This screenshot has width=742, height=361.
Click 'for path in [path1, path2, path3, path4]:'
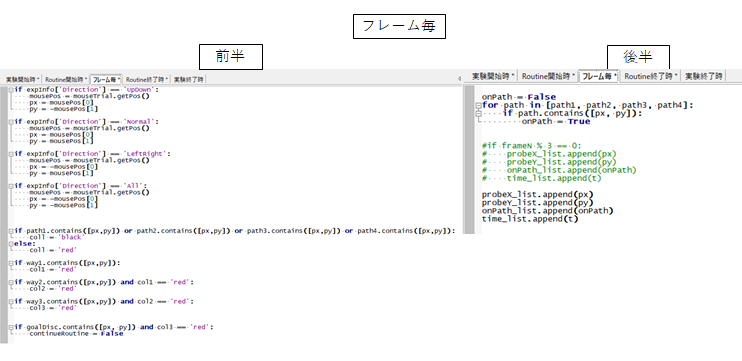588,105
